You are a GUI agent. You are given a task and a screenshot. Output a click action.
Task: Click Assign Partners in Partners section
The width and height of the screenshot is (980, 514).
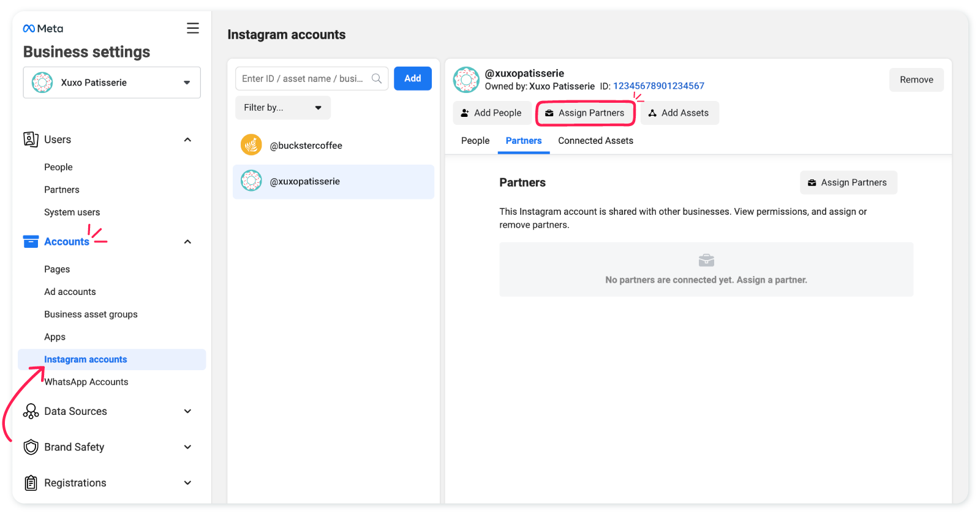tap(848, 182)
